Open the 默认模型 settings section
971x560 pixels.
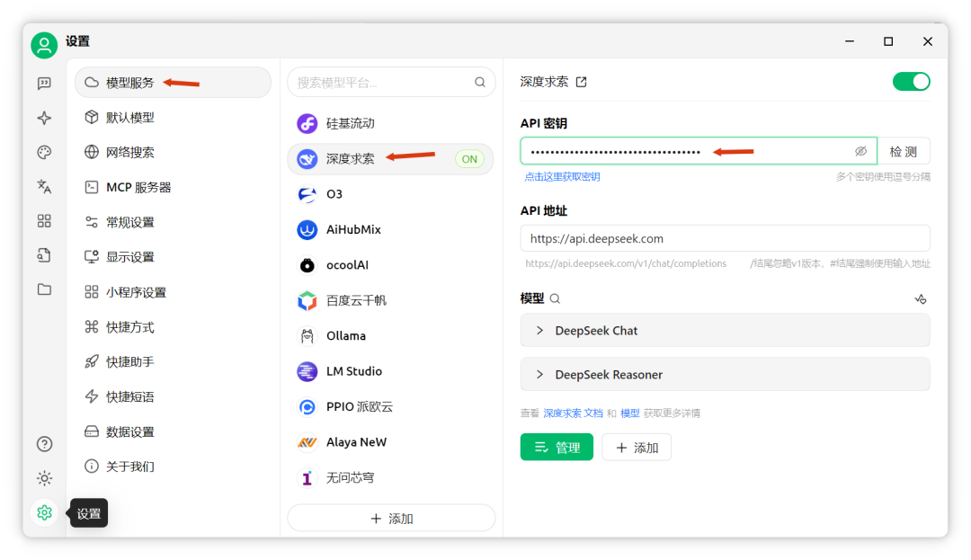coord(173,118)
